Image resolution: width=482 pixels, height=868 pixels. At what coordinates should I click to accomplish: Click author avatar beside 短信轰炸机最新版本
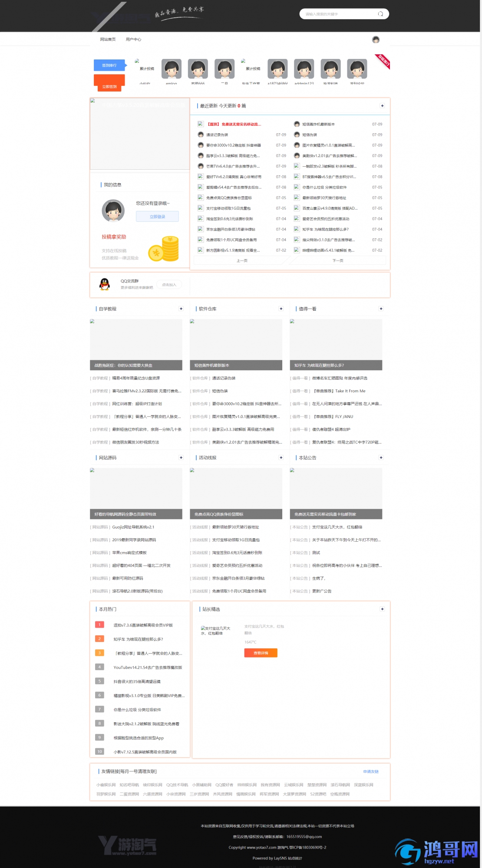[x=297, y=124]
